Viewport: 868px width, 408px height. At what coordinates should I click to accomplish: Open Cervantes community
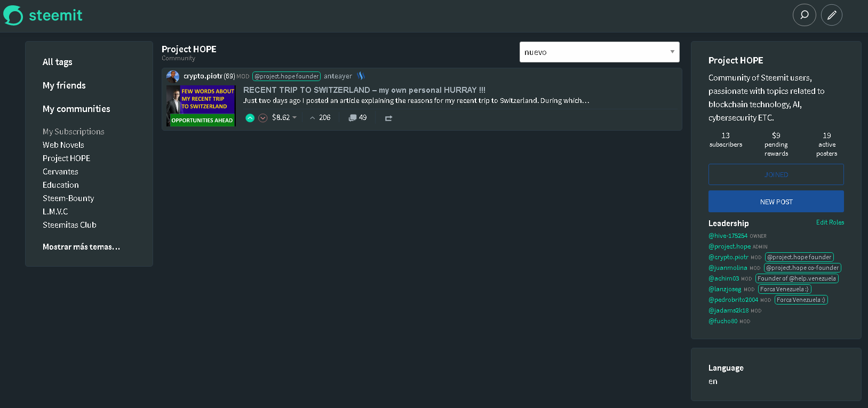[x=60, y=172]
